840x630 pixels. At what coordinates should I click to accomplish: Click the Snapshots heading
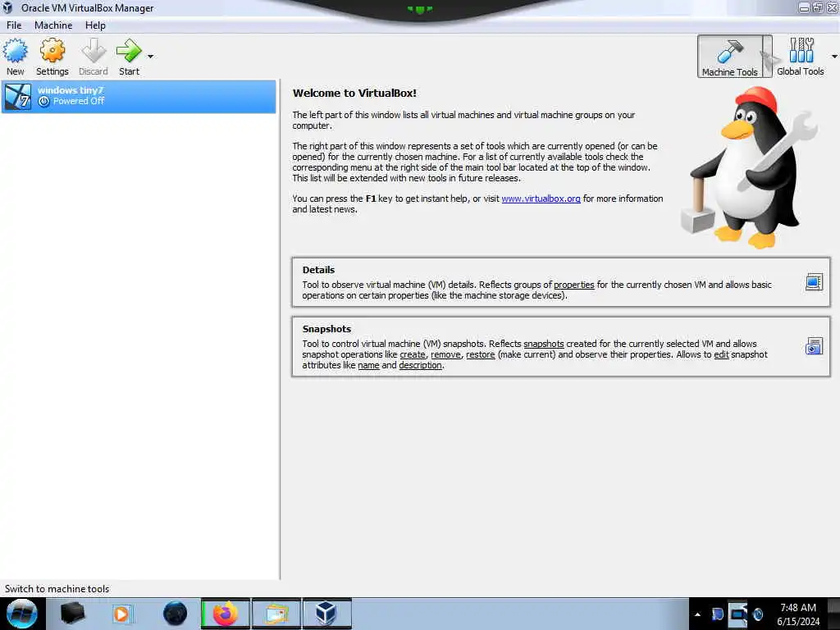(x=326, y=329)
